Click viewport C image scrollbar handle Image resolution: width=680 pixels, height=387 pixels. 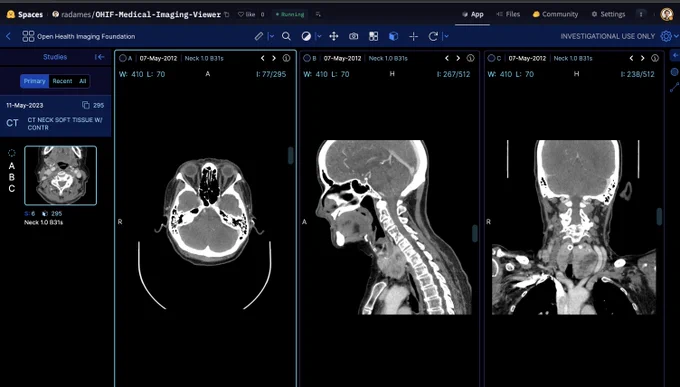pos(659,216)
